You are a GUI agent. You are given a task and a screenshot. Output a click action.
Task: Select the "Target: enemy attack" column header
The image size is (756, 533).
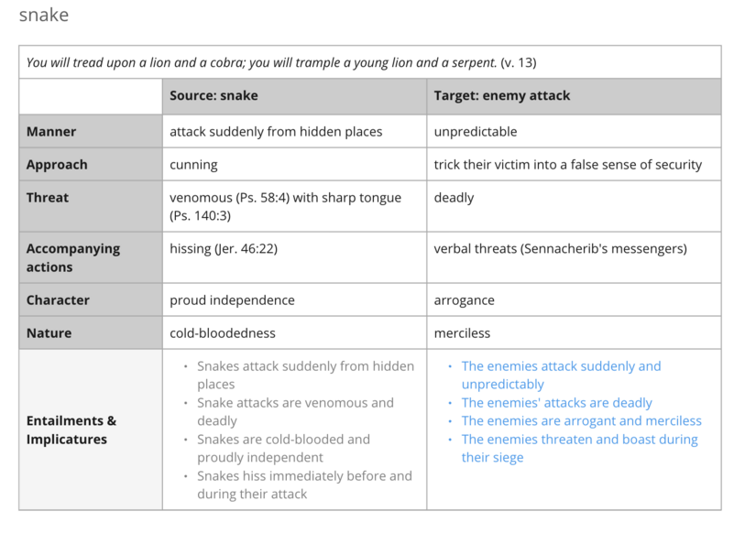point(501,95)
